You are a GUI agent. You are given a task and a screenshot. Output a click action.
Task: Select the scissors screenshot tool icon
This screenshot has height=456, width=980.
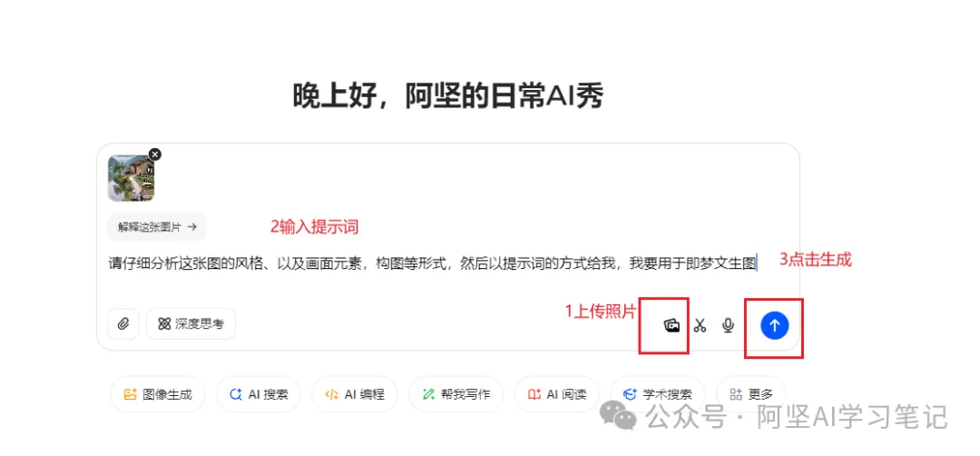(x=700, y=325)
